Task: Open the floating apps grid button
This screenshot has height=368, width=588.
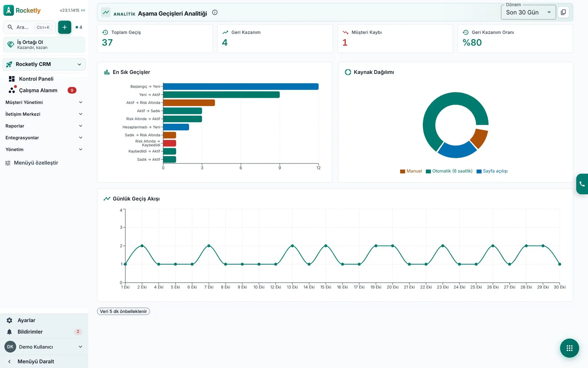Action: [x=569, y=348]
